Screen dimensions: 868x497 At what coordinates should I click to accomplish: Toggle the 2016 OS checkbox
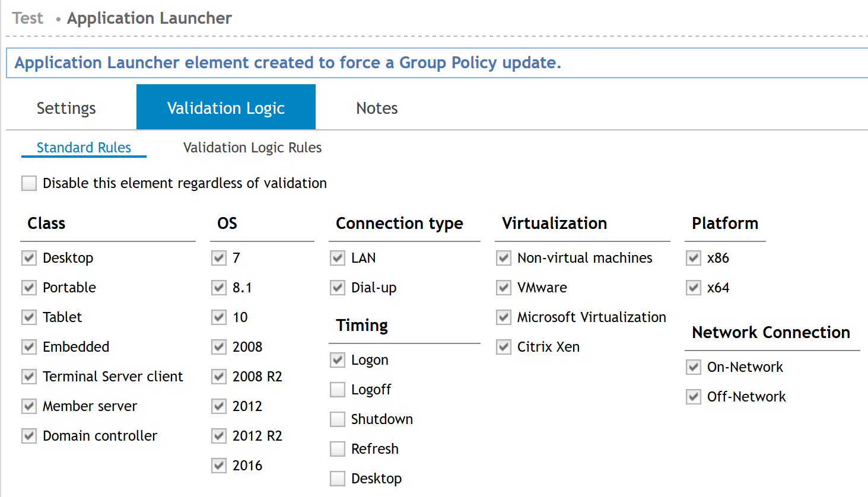click(218, 465)
